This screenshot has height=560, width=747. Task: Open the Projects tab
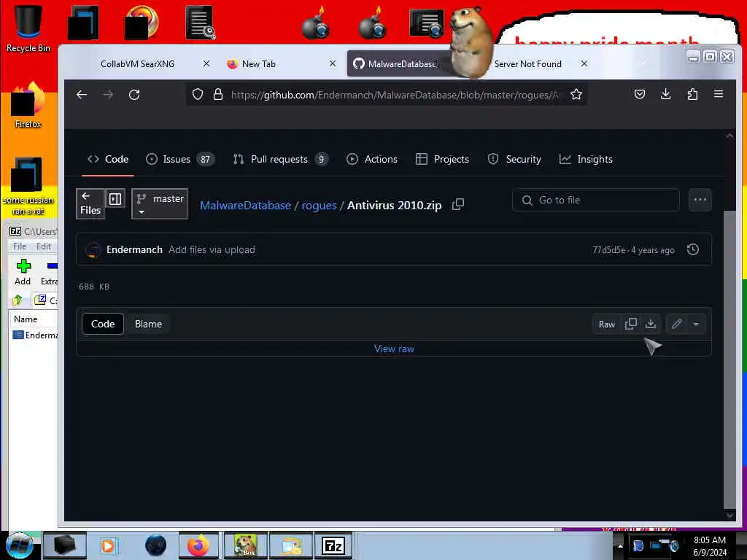click(x=443, y=159)
